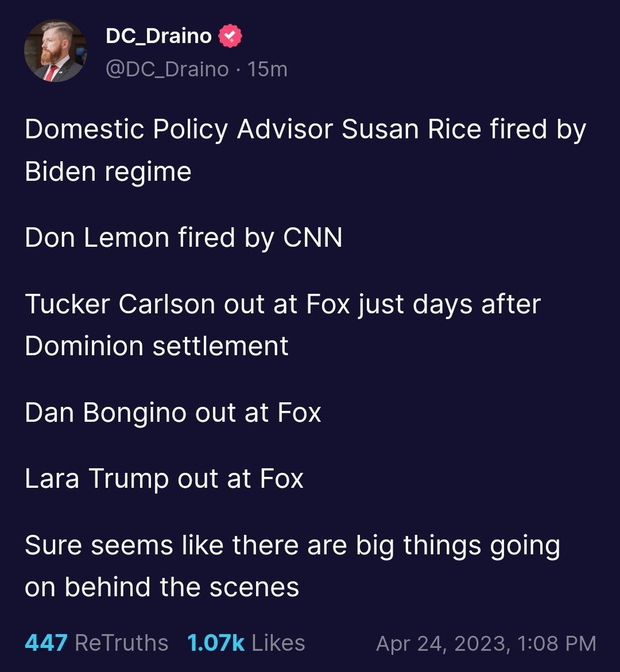Image resolution: width=620 pixels, height=672 pixels.
Task: Click the 1:08 PM post time
Action: [x=557, y=643]
